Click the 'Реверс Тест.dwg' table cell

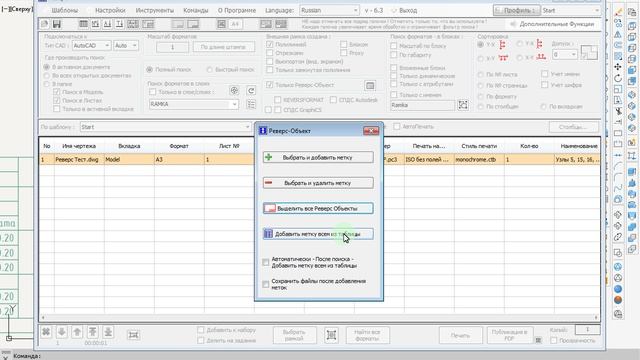[79, 160]
